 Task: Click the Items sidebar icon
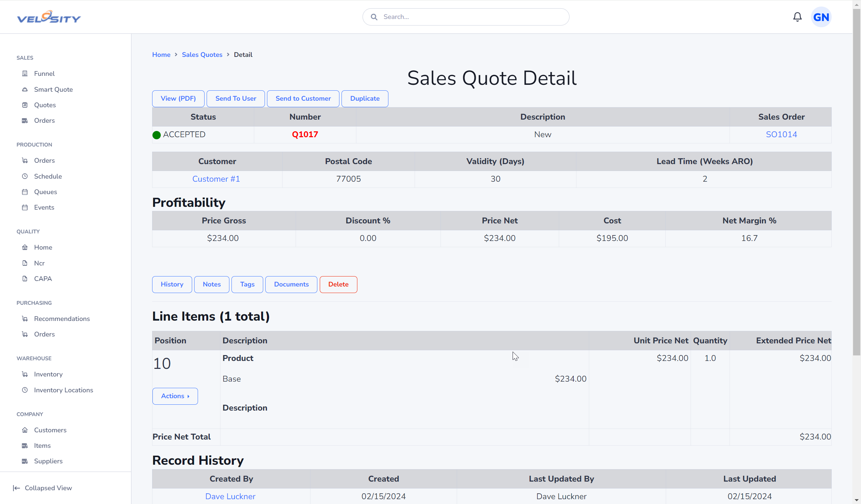(x=25, y=445)
